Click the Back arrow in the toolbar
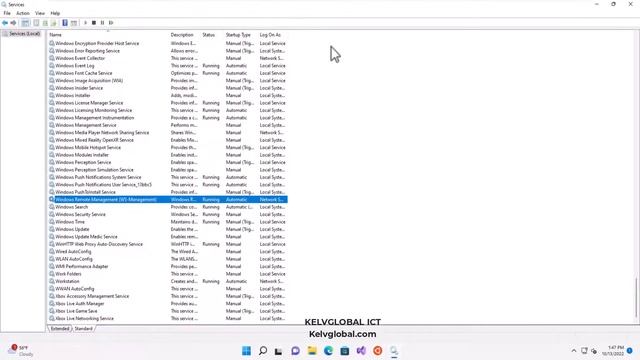Viewport: 640px width, 360px height. point(5,23)
